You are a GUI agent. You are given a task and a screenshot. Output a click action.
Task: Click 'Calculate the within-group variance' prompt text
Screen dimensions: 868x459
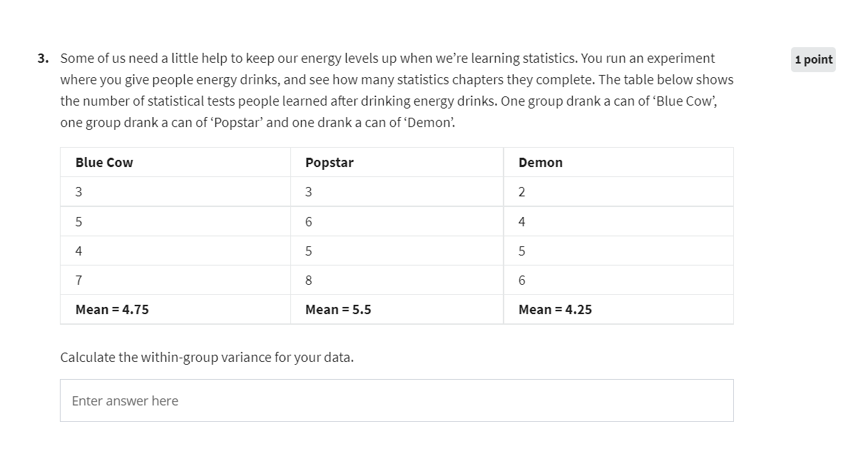207,357
